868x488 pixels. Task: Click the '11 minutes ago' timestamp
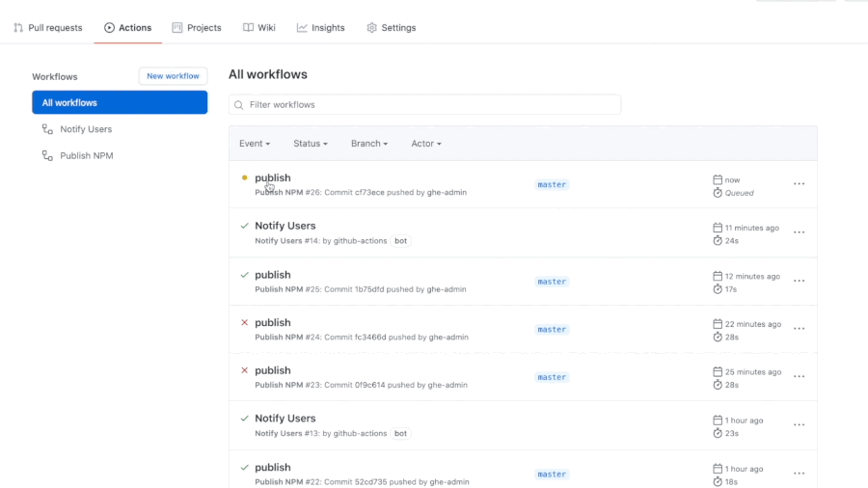752,228
